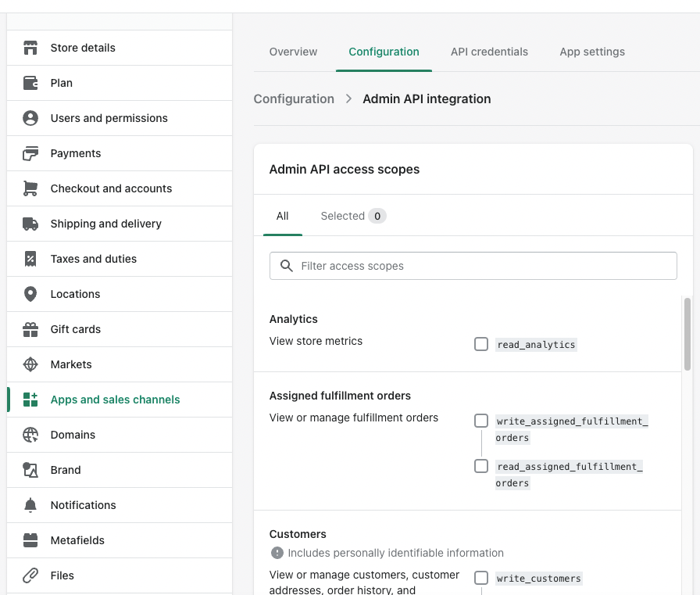Tick the write_customers checkbox
This screenshot has height=595, width=700.
click(x=481, y=578)
